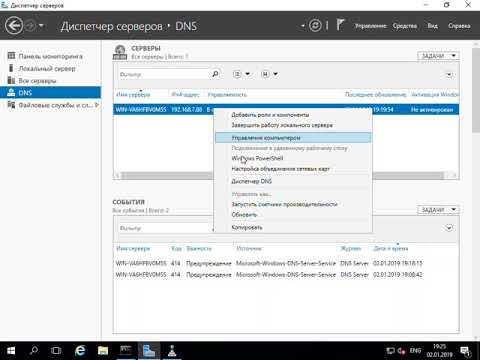Viewport: 480px width, 360px height.
Task: Sort by Последнее обновление column header
Action: 375,95
